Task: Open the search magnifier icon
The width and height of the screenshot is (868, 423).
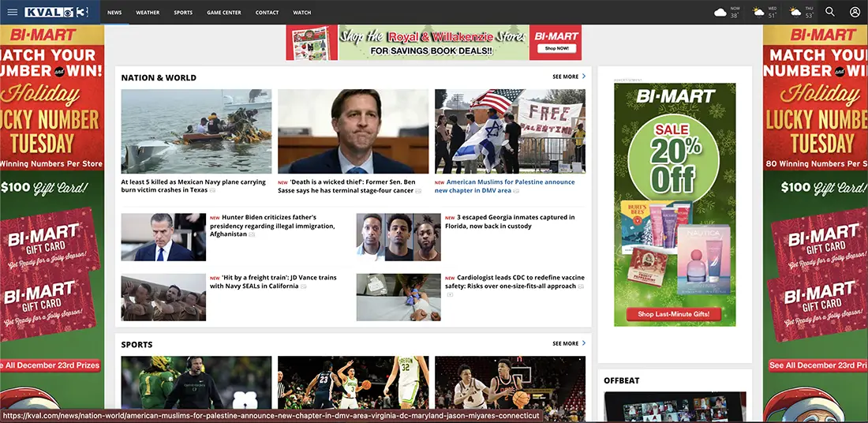Action: tap(830, 12)
